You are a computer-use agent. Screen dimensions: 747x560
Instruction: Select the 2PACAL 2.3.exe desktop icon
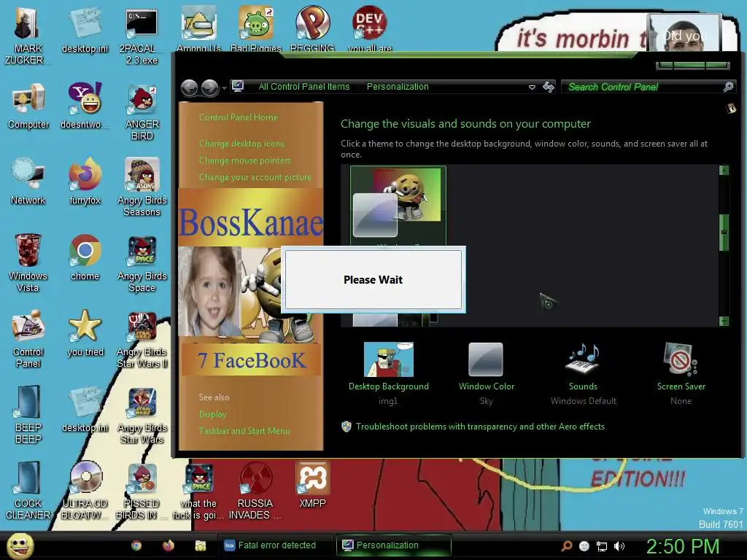142,36
